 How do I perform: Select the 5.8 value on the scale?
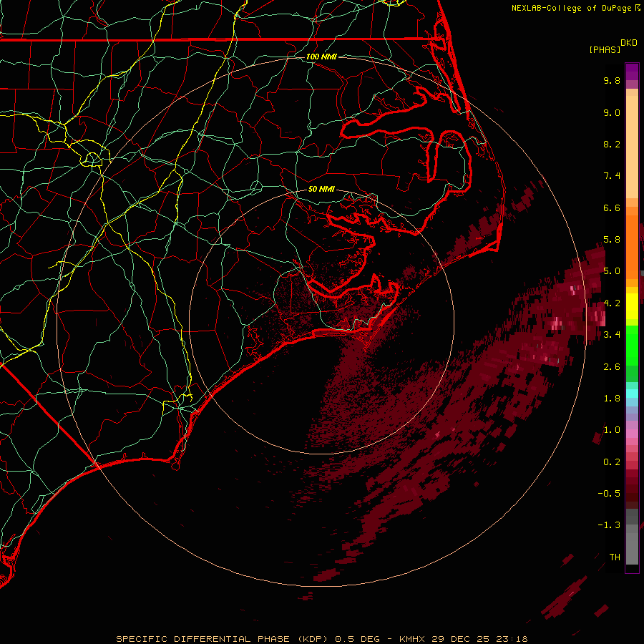point(612,240)
